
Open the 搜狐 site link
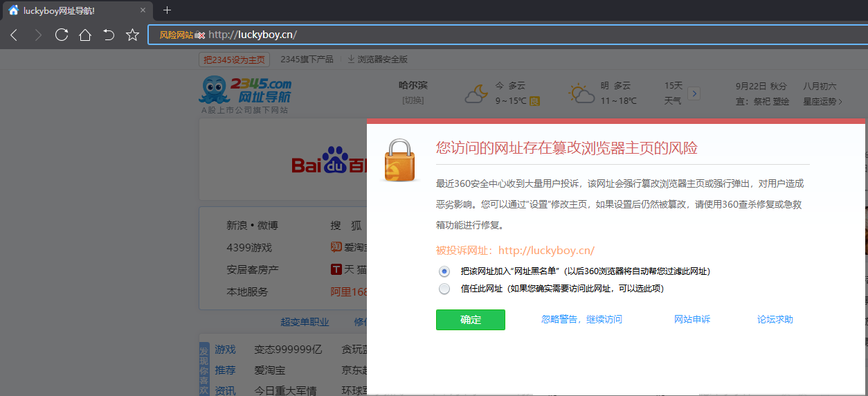tap(347, 226)
